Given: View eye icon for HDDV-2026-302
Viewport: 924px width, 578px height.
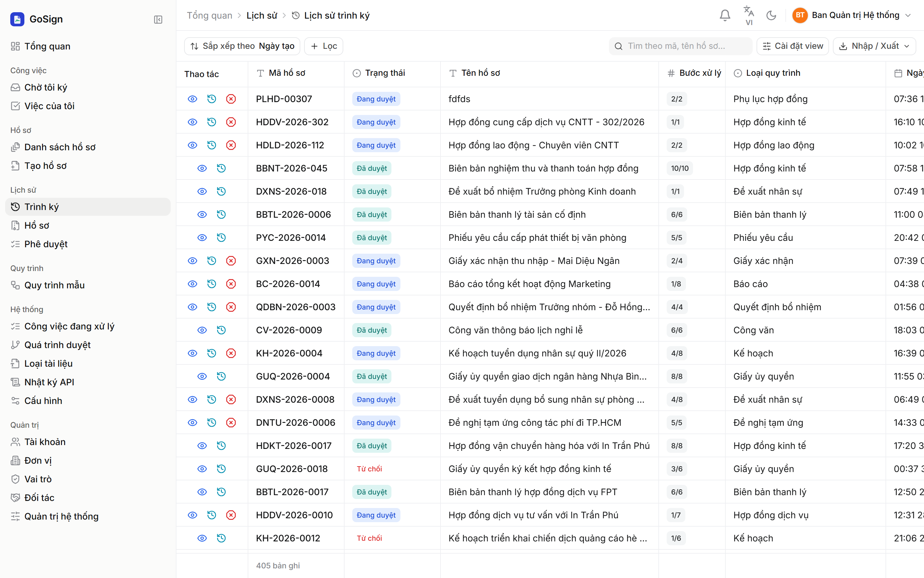Looking at the screenshot, I should click(193, 122).
